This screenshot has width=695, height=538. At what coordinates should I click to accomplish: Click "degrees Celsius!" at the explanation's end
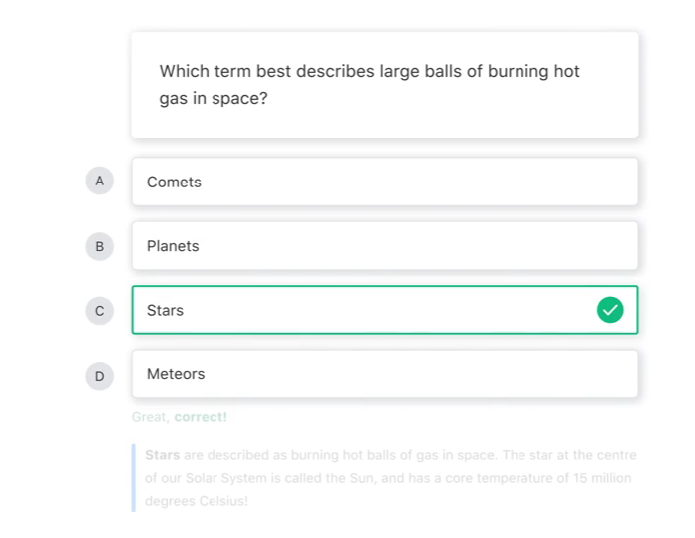click(196, 501)
